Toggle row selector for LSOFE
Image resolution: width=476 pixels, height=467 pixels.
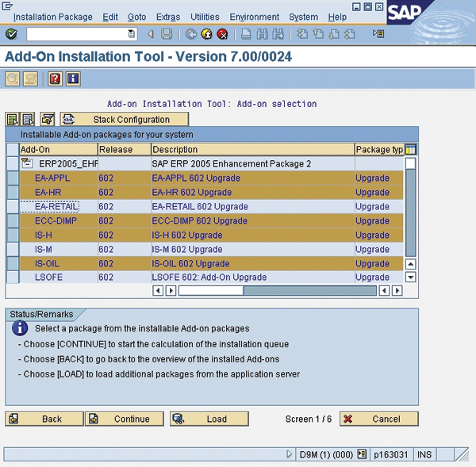pos(13,277)
